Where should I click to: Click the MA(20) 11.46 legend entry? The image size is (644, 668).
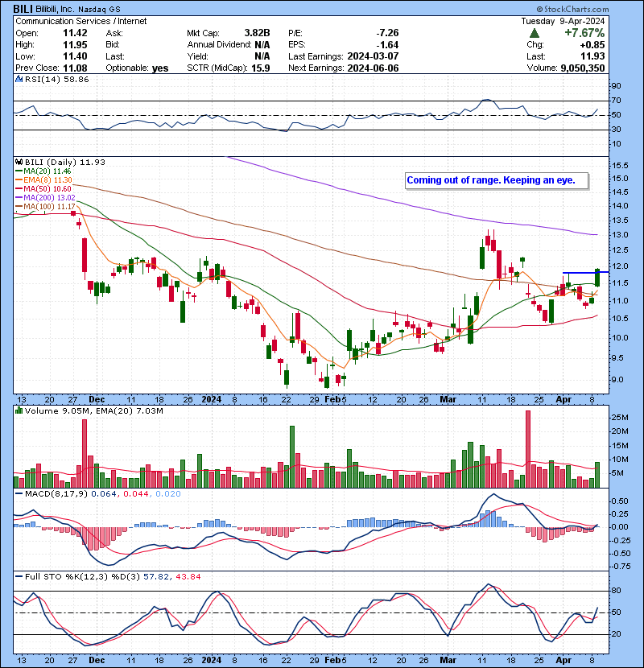43,171
